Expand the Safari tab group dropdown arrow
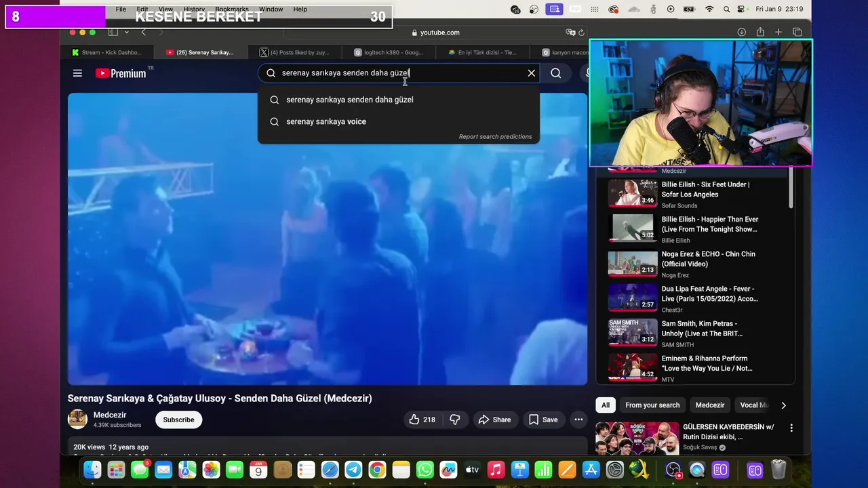This screenshot has width=868, height=488. [126, 33]
